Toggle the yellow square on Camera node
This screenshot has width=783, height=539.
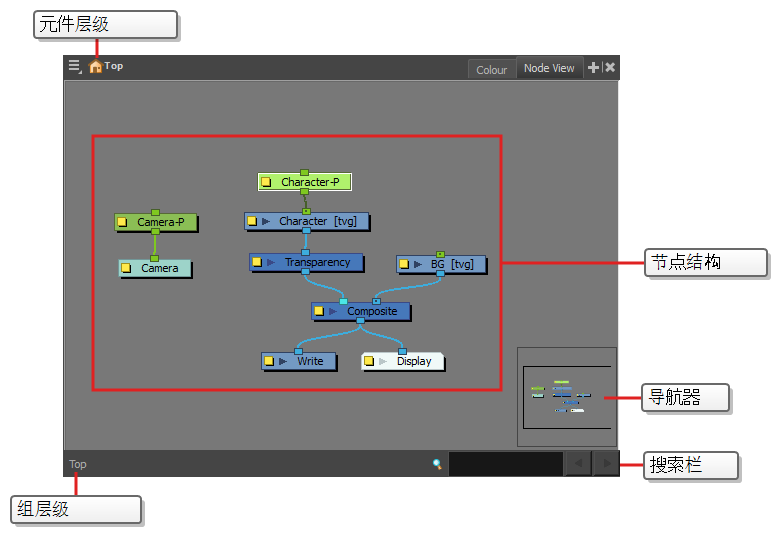(126, 268)
